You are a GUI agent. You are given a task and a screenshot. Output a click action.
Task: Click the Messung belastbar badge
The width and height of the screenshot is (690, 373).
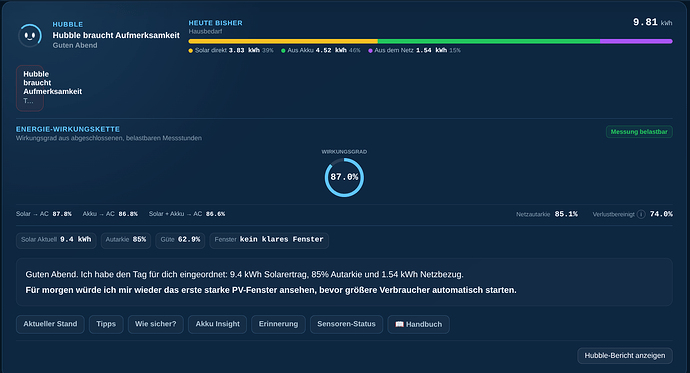[639, 132]
